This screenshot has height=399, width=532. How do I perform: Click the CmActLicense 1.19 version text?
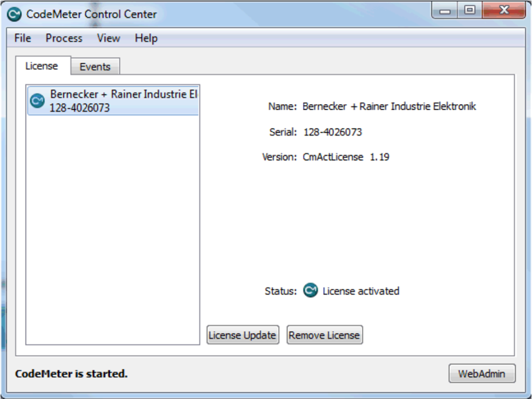tap(346, 157)
